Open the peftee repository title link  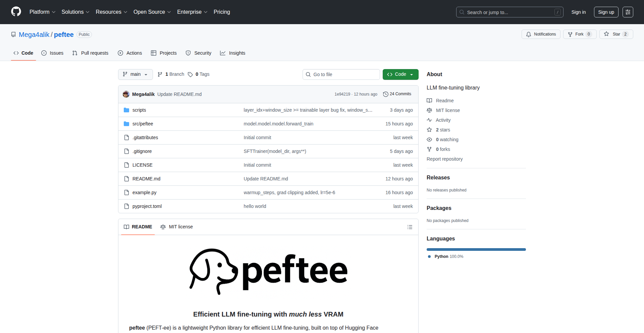pos(64,35)
